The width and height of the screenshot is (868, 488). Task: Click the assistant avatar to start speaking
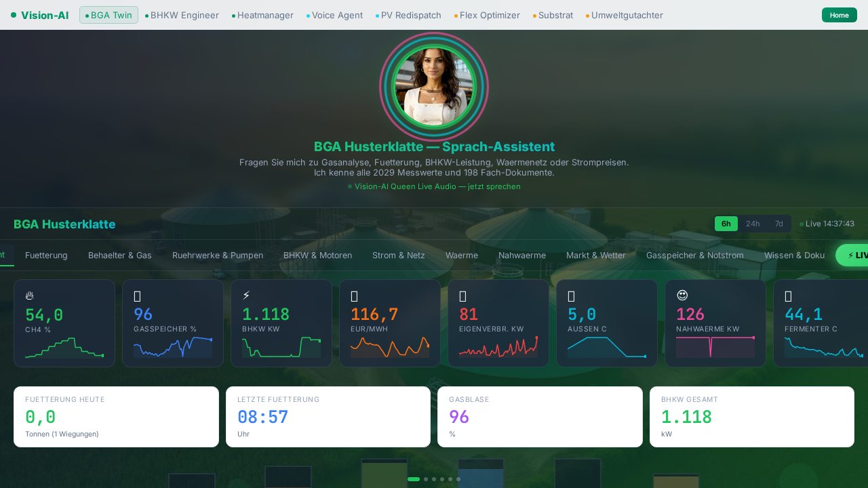[x=434, y=86]
